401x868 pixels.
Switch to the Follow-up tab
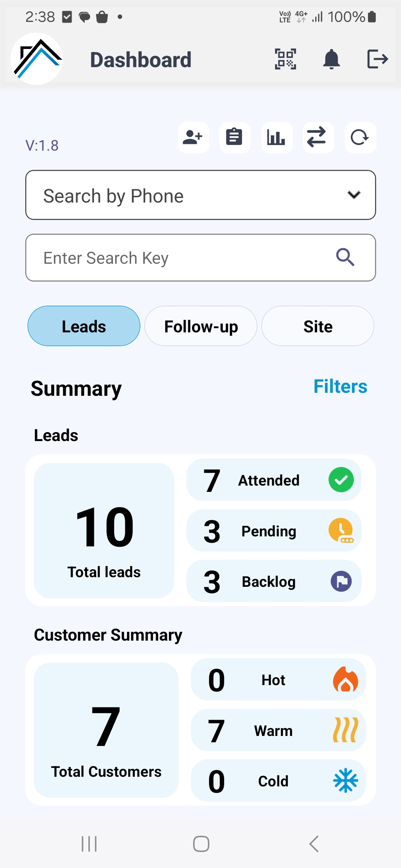pyautogui.click(x=201, y=326)
